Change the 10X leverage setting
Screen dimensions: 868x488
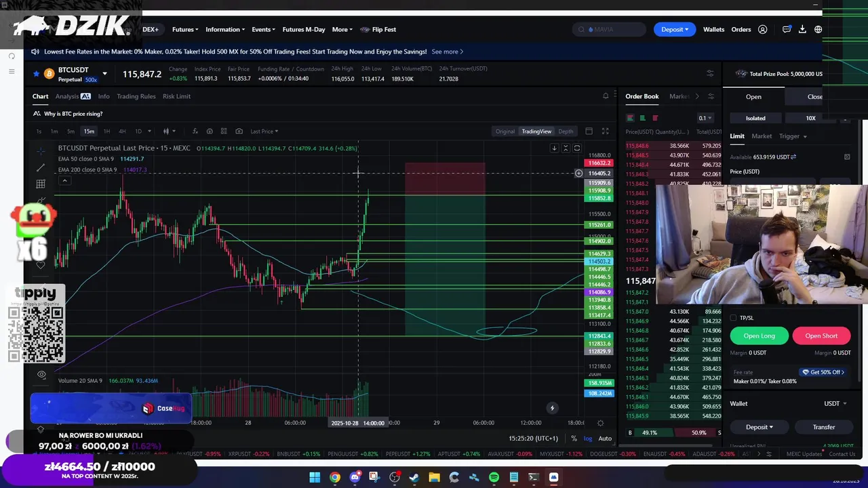click(x=810, y=118)
